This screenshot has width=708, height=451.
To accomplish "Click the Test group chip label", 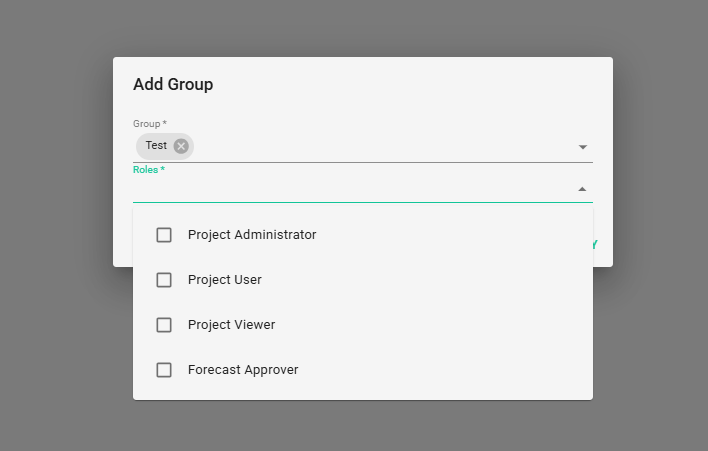I will pos(156,146).
